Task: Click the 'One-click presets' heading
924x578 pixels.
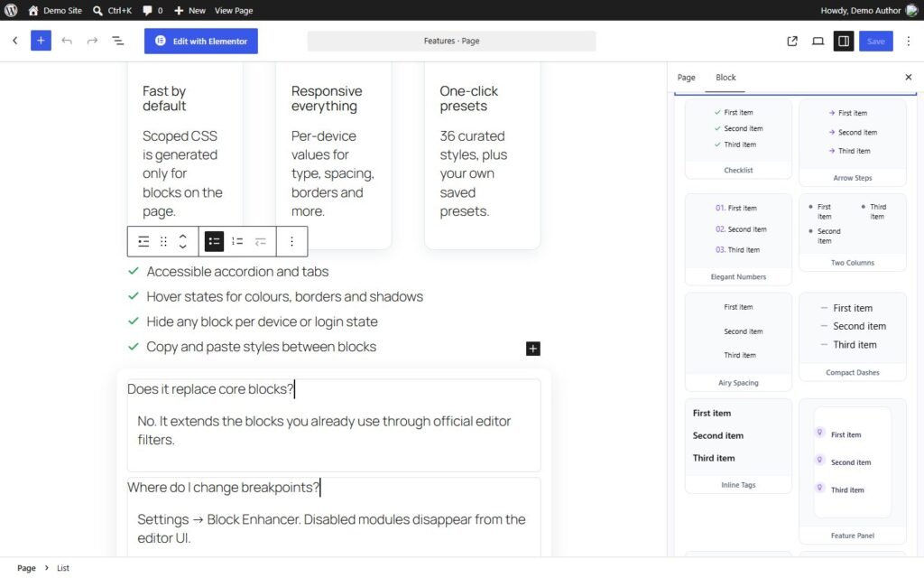Action: coord(468,98)
